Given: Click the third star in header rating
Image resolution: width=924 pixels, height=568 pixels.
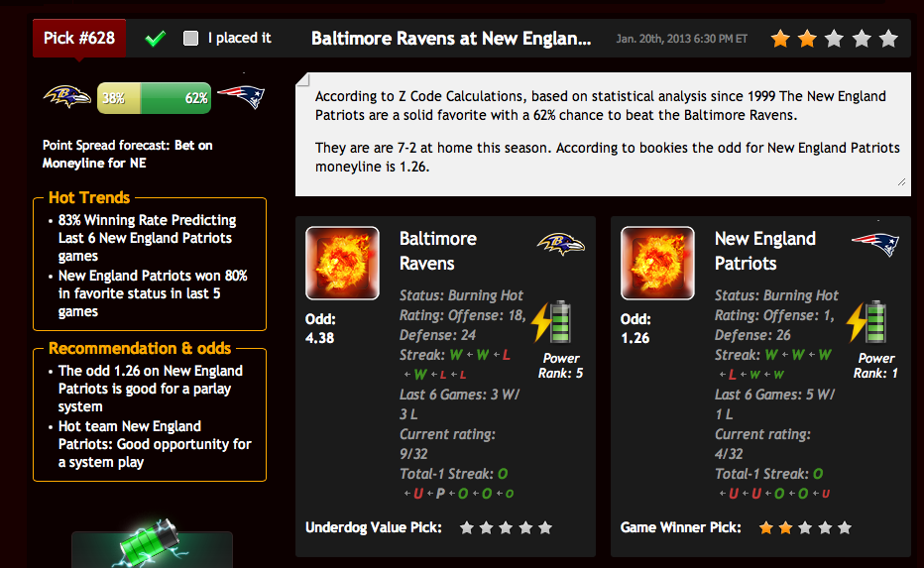Looking at the screenshot, I should coord(835,39).
